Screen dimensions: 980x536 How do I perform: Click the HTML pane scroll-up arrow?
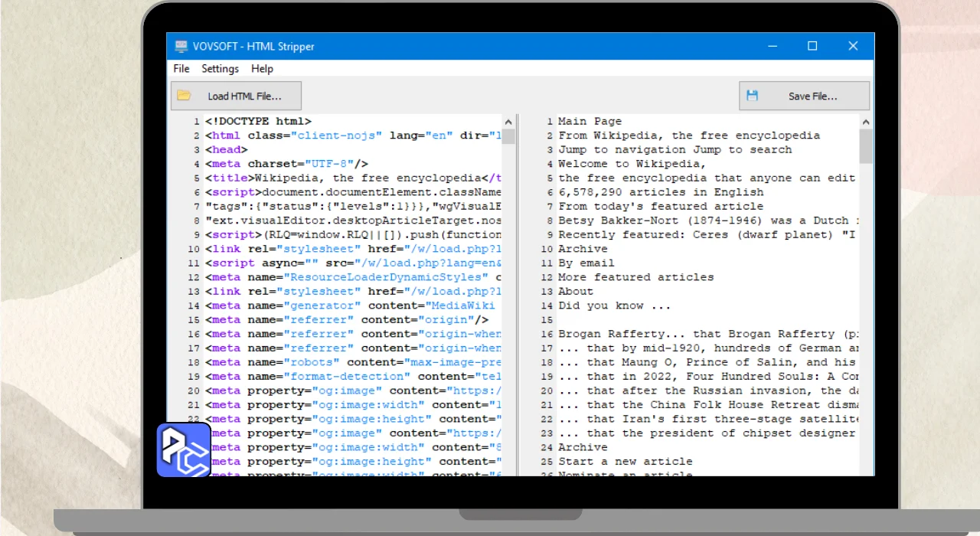(x=508, y=122)
